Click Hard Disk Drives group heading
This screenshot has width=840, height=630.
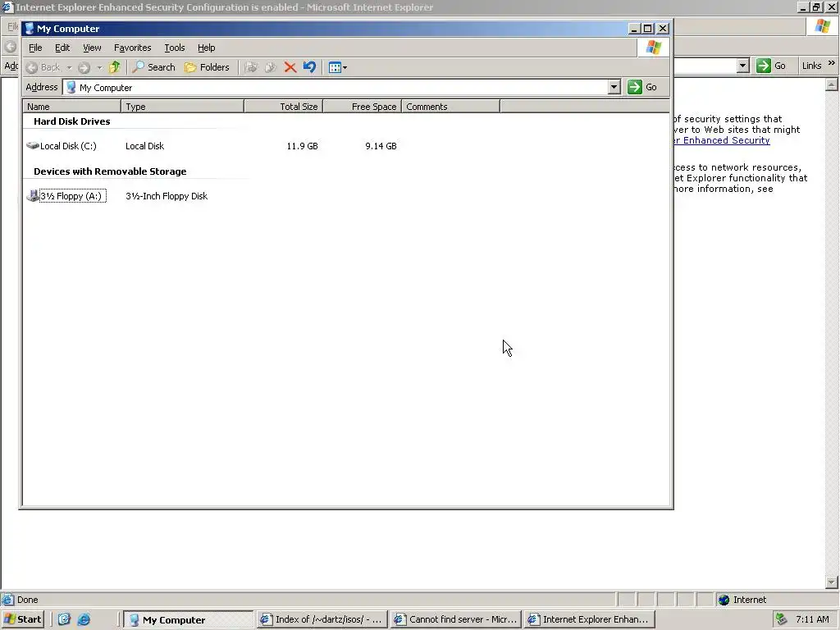coord(72,121)
